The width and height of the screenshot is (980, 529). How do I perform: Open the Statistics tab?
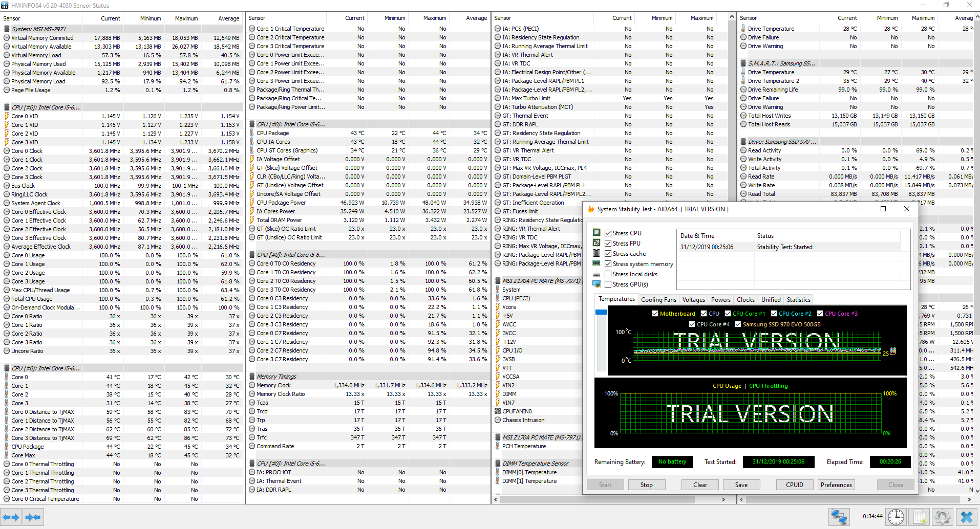[798, 300]
